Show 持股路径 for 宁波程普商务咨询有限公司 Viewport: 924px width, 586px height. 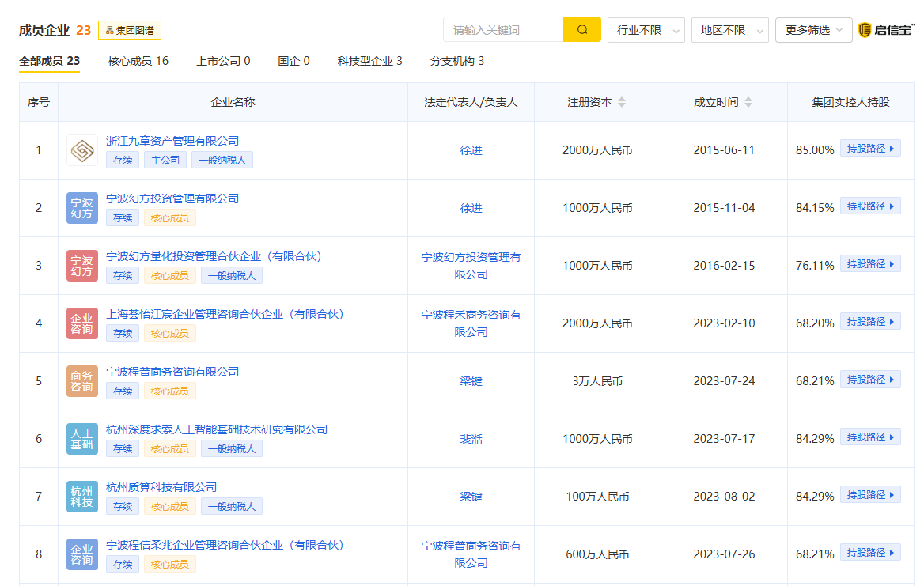pos(870,380)
